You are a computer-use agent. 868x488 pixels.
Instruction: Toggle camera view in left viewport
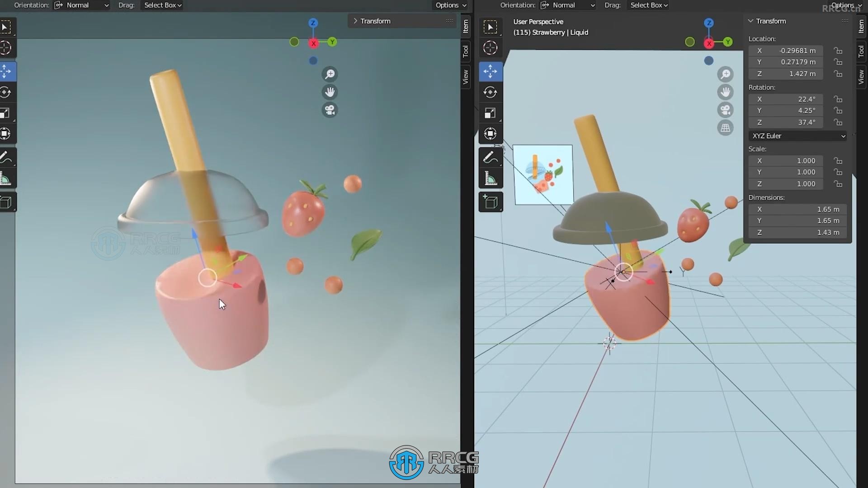pos(330,110)
